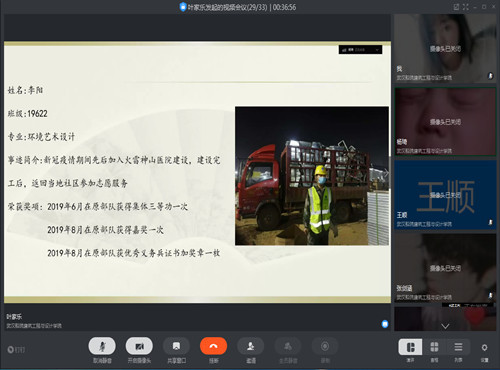Toggle fullscreen mode icon in title bar
The height and width of the screenshot is (370, 500).
(x=466, y=7)
